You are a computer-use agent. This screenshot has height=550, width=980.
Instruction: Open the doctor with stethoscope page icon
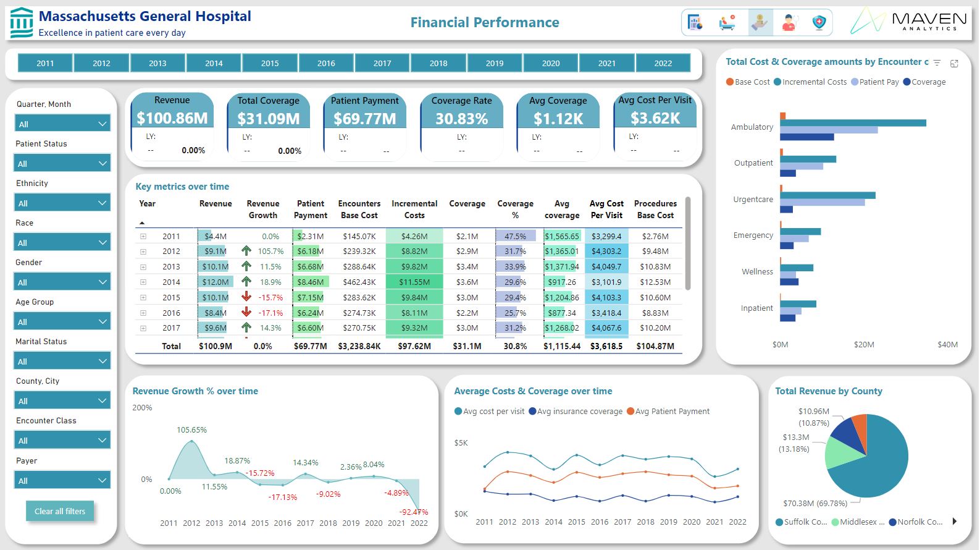tap(789, 23)
